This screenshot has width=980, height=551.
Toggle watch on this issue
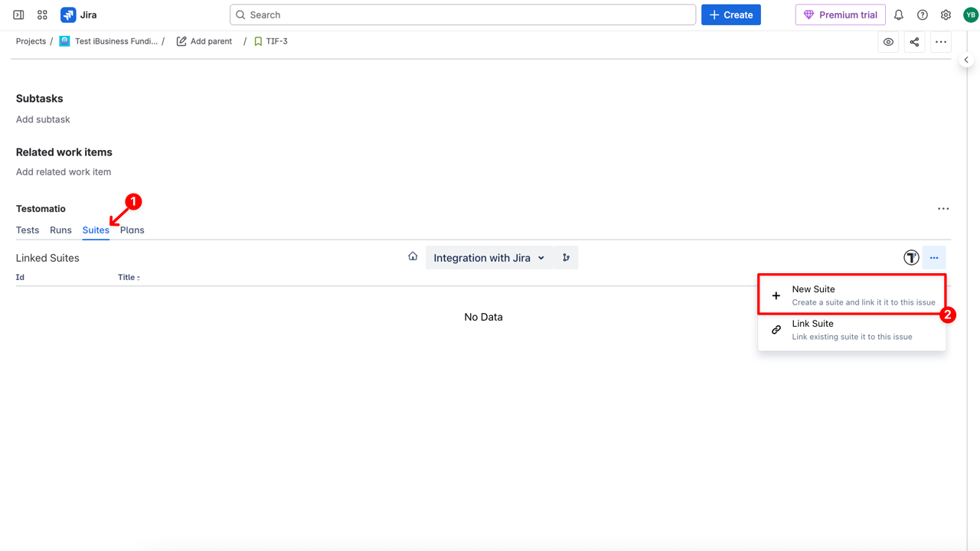(x=888, y=42)
